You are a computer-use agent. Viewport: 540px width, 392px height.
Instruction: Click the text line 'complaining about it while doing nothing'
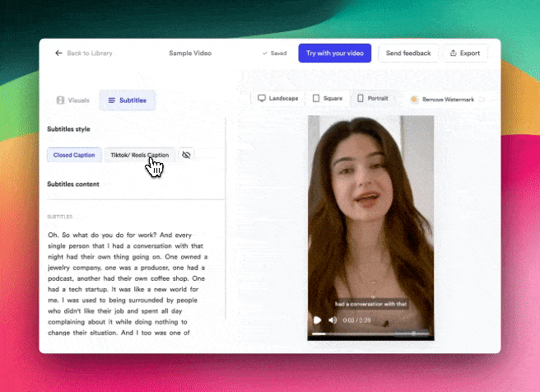tap(118, 322)
